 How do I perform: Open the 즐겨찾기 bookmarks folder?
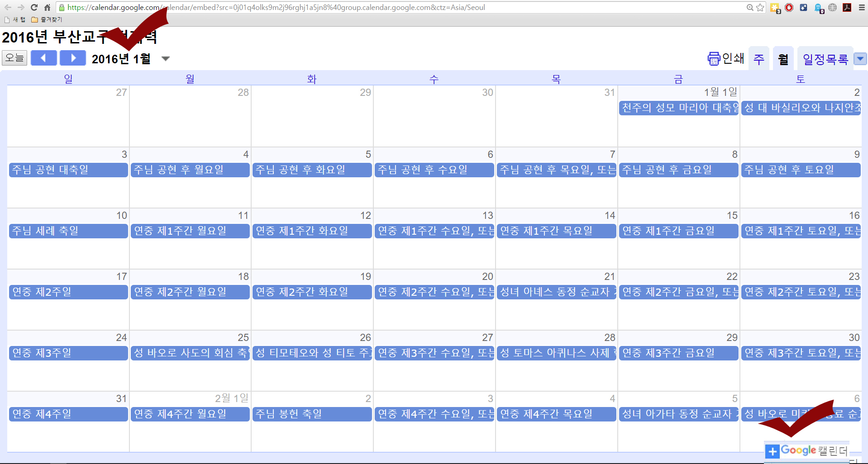[x=47, y=19]
